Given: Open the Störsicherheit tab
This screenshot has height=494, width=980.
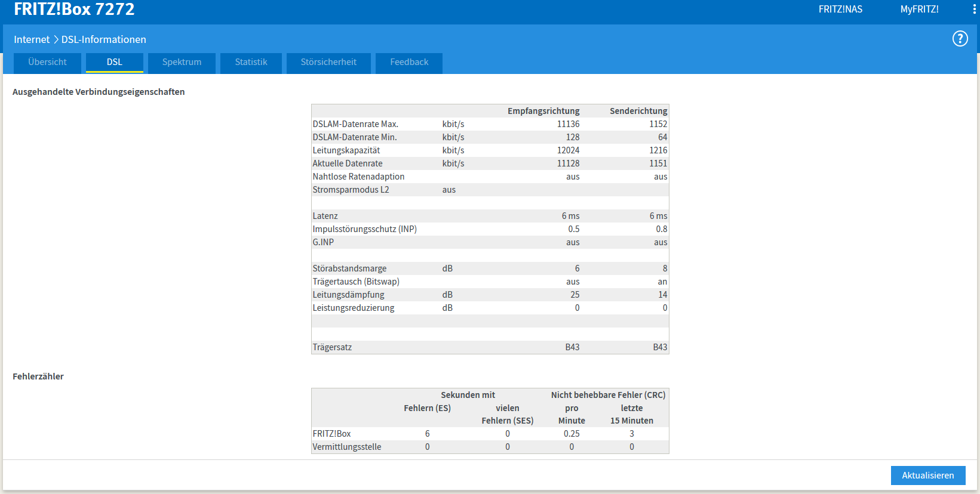Looking at the screenshot, I should (328, 63).
